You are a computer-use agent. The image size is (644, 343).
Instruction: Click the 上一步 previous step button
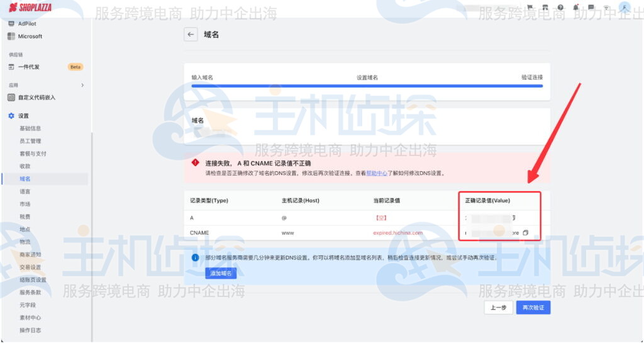coord(499,307)
